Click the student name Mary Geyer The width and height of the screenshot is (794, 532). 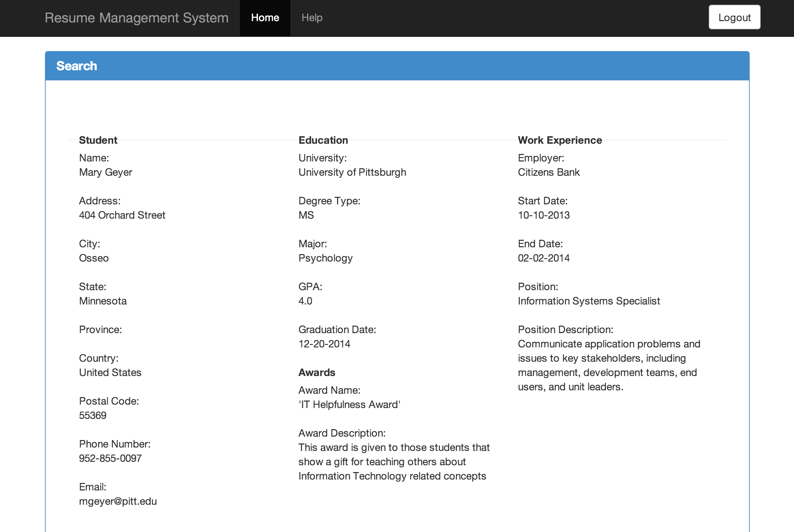(x=105, y=172)
